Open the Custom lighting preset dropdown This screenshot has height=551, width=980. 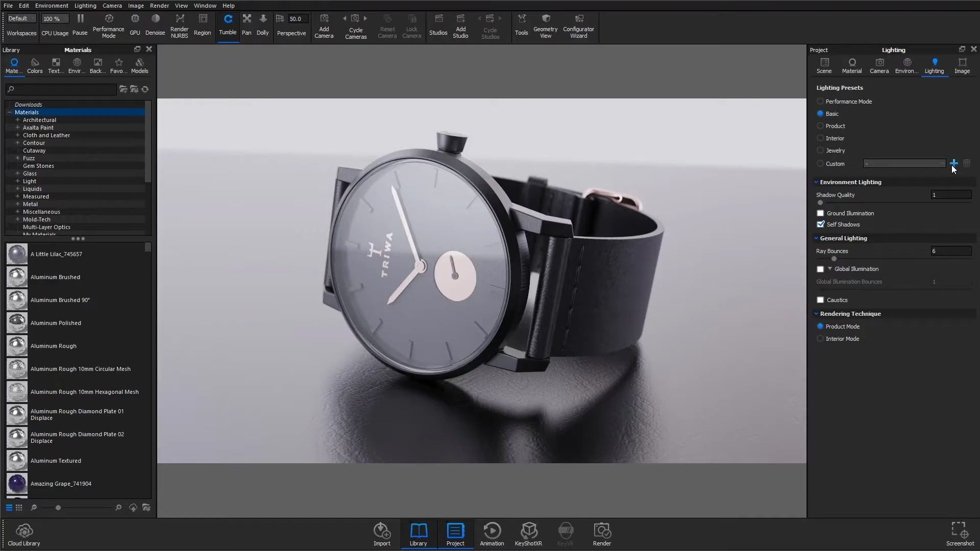(x=903, y=163)
